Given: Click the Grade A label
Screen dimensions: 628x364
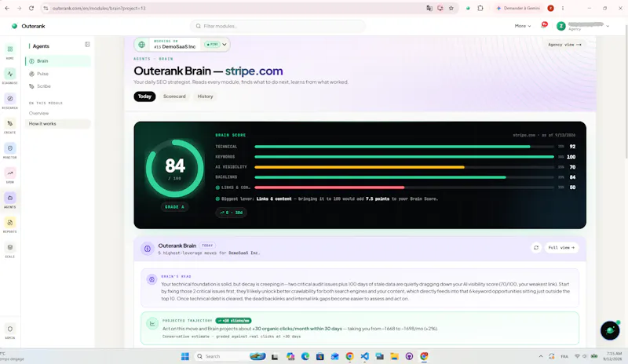Looking at the screenshot, I should click(x=174, y=207).
